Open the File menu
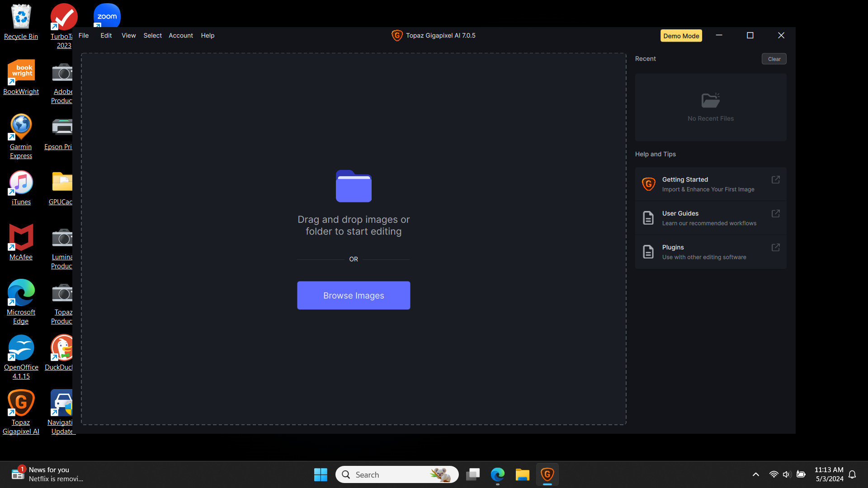 84,36
